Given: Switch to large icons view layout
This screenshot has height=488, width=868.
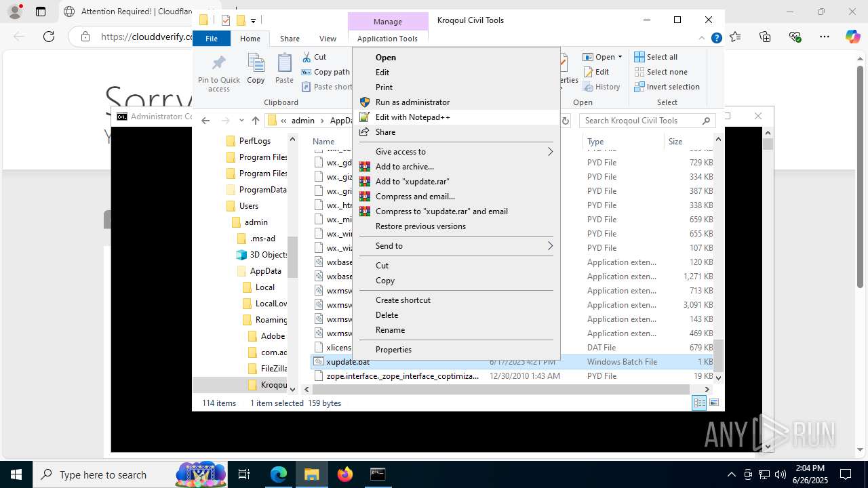Looking at the screenshot, I should [x=713, y=403].
